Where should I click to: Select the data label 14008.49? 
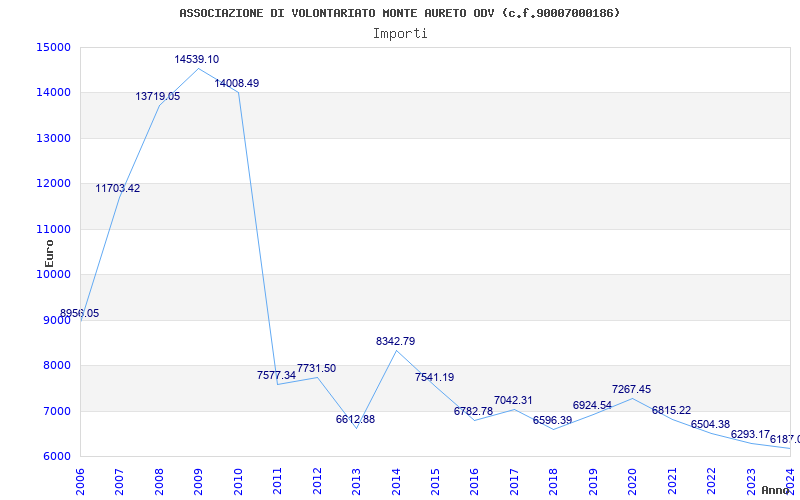237,83
